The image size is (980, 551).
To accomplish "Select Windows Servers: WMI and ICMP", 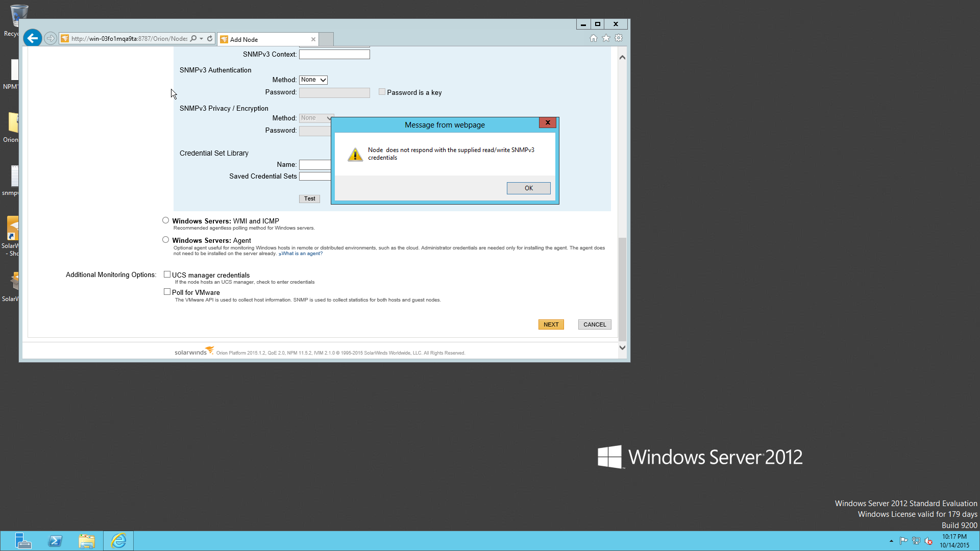I will [165, 220].
